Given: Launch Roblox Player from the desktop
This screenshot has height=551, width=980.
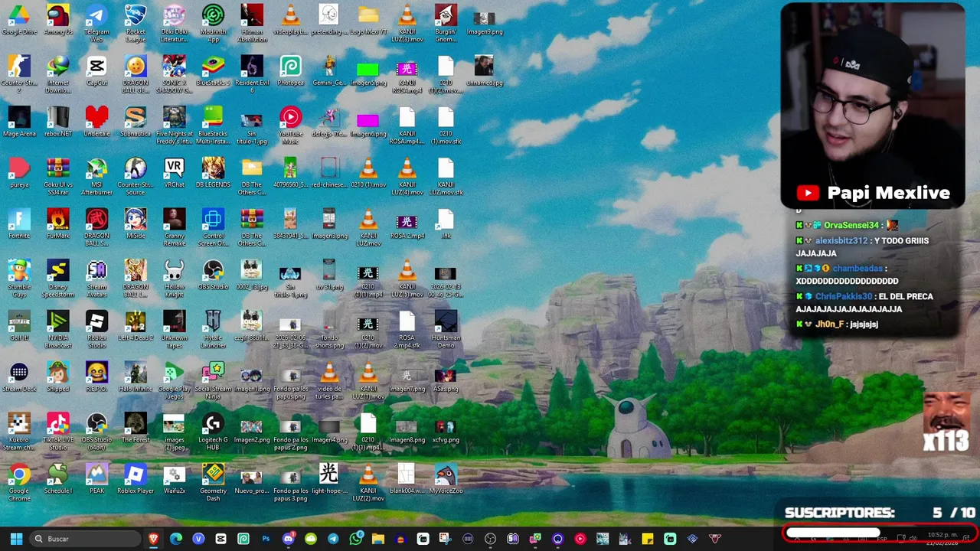Looking at the screenshot, I should coord(136,480).
